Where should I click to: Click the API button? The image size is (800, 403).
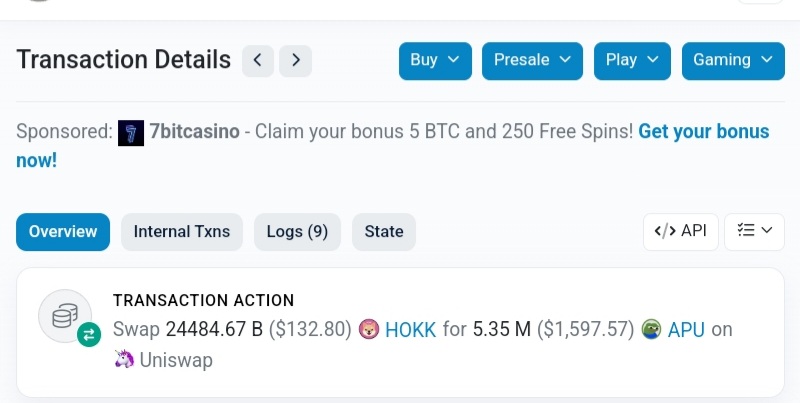coord(681,232)
